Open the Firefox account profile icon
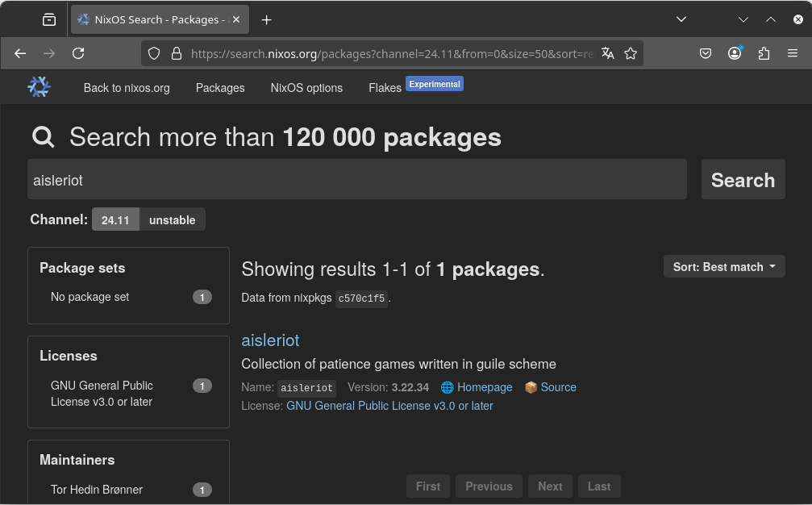The image size is (812, 505). [734, 53]
